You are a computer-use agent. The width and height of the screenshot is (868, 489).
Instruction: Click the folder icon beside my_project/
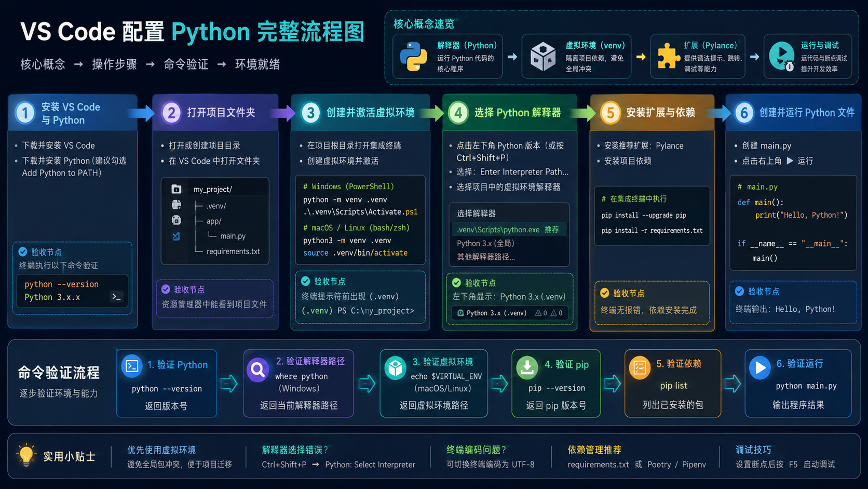pyautogui.click(x=177, y=189)
